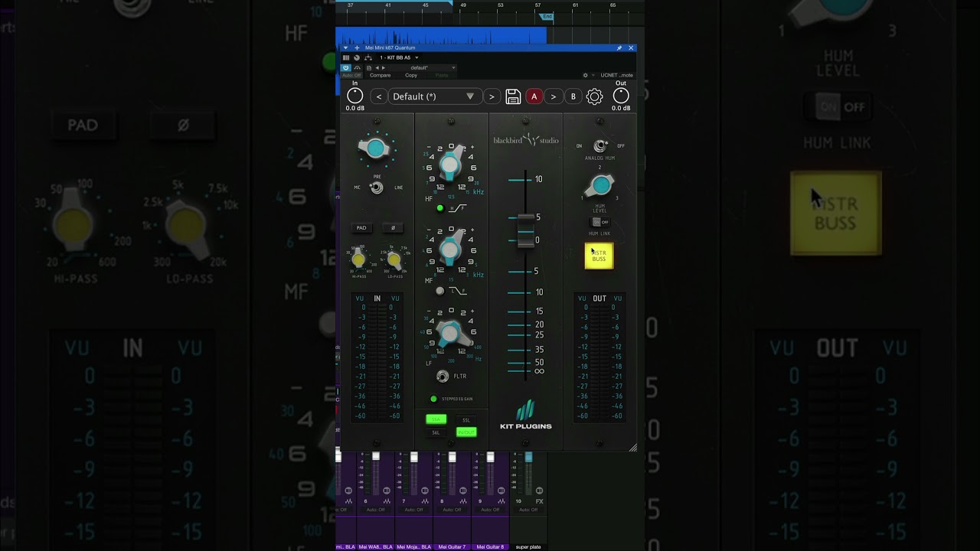This screenshot has height=551, width=980.
Task: Toggle the MF shape LED button
Action: (x=439, y=291)
